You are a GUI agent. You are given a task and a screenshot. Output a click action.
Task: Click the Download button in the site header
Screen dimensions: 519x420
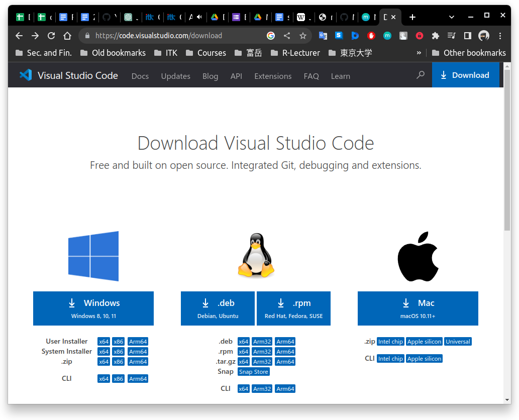(x=465, y=75)
